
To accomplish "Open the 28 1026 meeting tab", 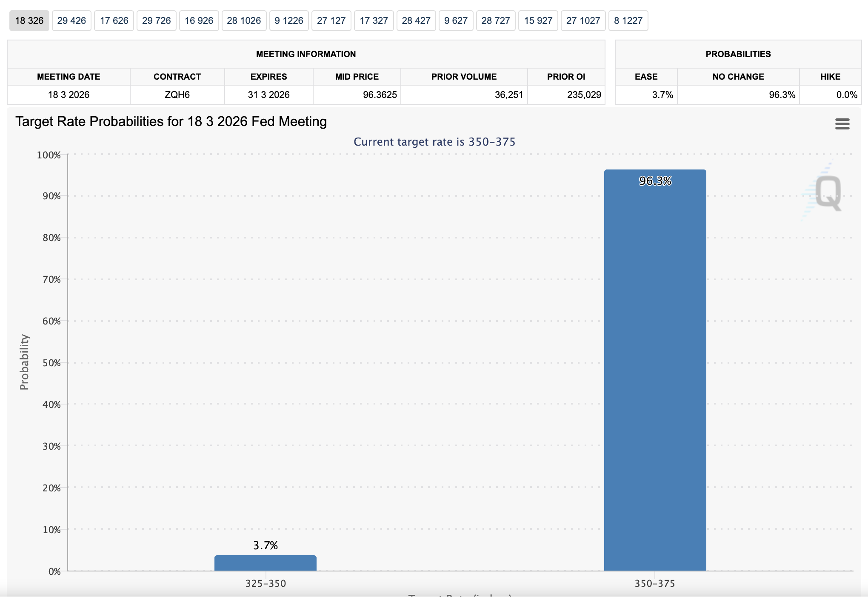I will pyautogui.click(x=244, y=21).
